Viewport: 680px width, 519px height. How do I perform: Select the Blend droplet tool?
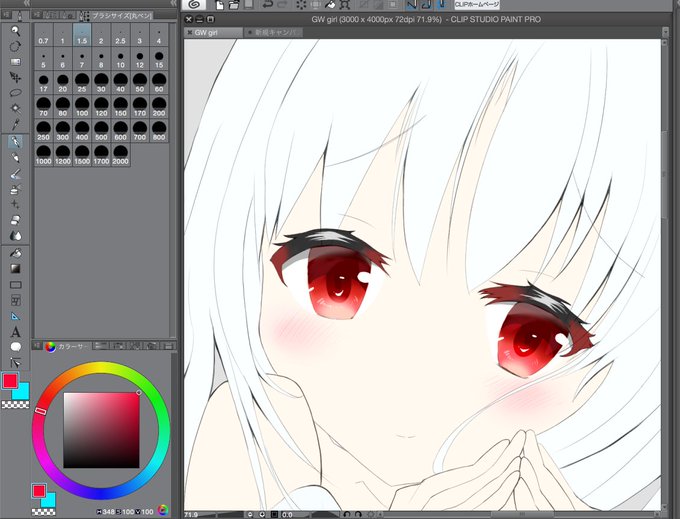(16, 235)
